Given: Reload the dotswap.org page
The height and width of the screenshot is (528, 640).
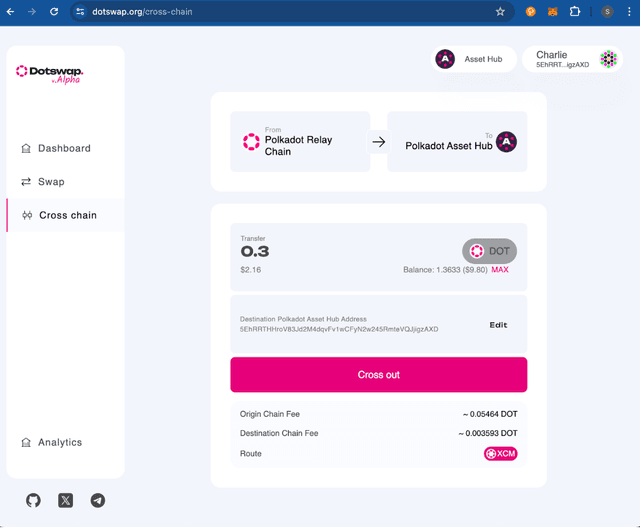Looking at the screenshot, I should coord(54,12).
